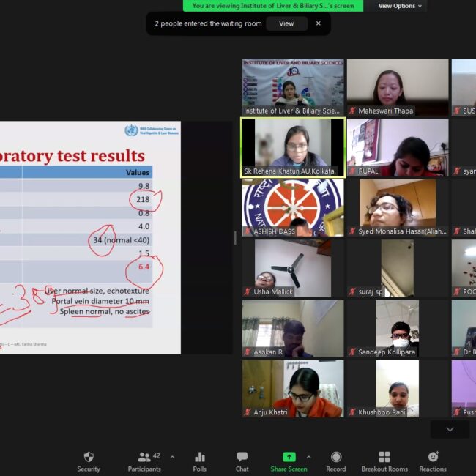The width and height of the screenshot is (476, 476).
Task: Open Breakout Rooms
Action: tap(384, 461)
